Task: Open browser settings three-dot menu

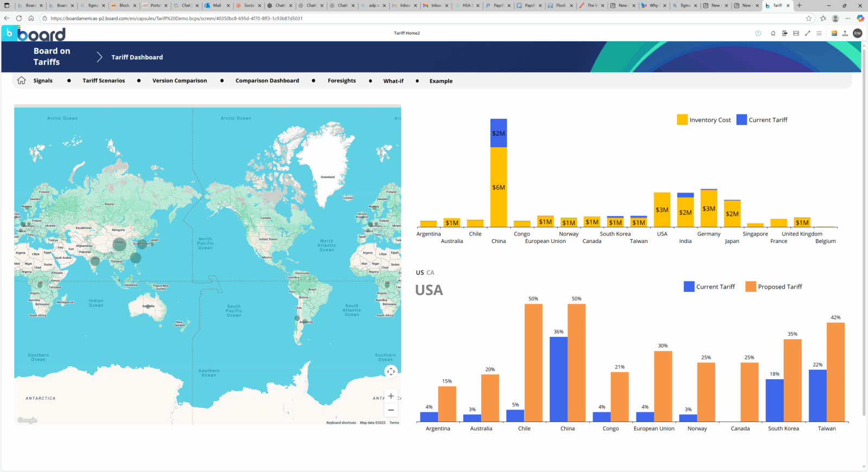Action: (x=847, y=18)
